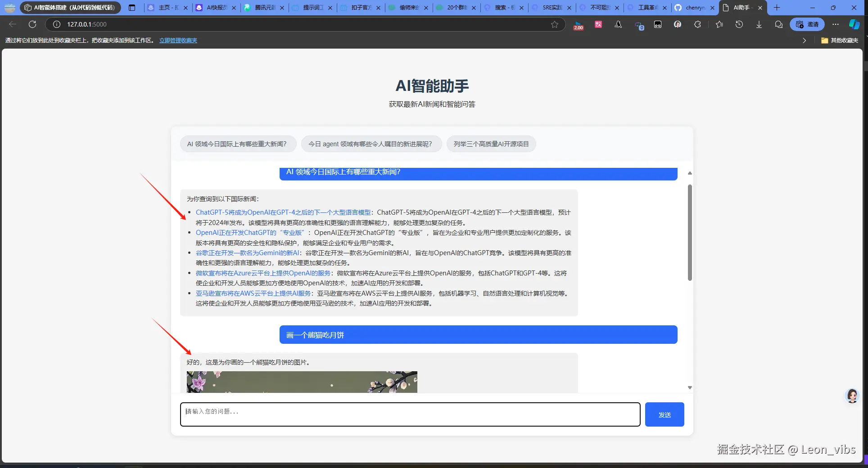Click the floating AI assistant avatar

click(x=851, y=396)
